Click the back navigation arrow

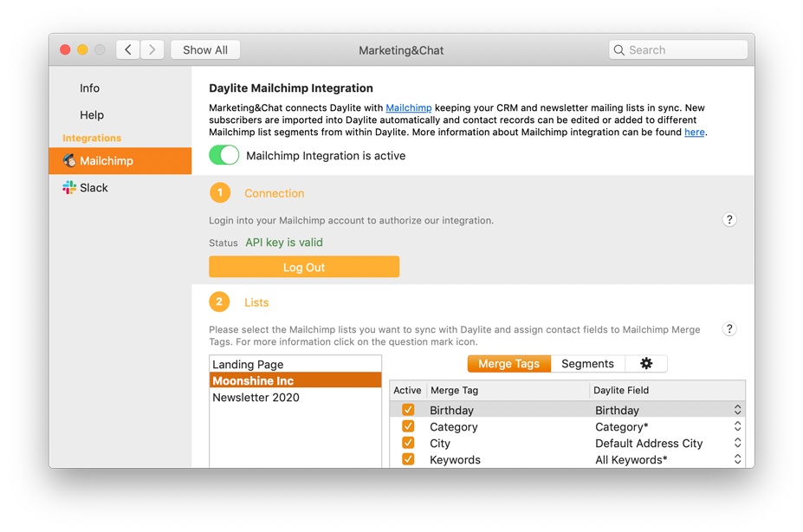coord(128,49)
